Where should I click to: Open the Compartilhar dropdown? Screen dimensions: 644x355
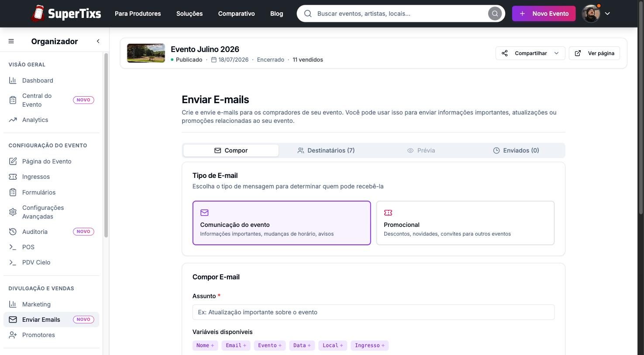[x=530, y=53]
